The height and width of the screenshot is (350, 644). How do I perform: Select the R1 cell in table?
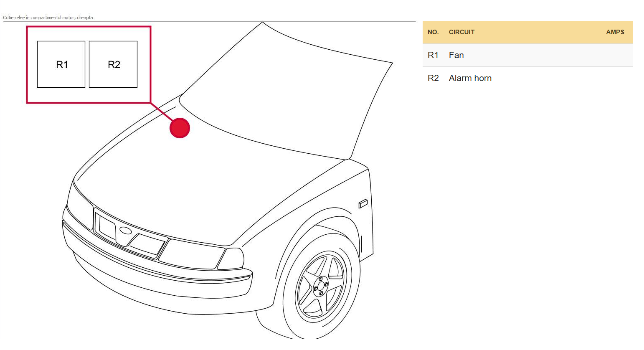coord(433,55)
